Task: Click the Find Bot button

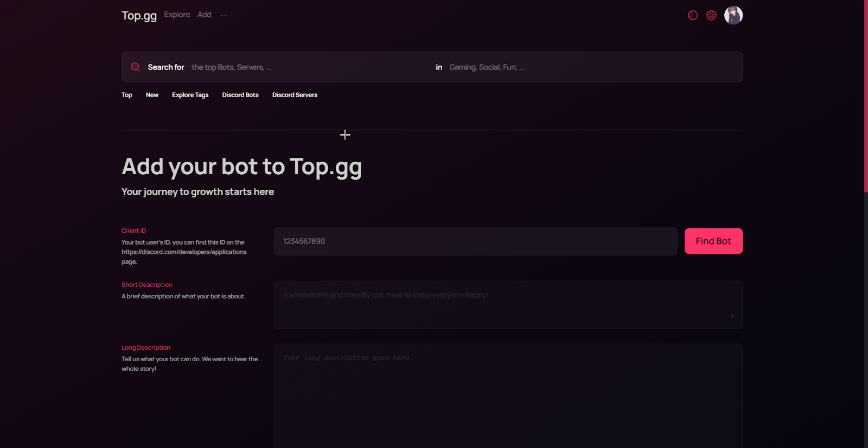Action: click(x=713, y=241)
